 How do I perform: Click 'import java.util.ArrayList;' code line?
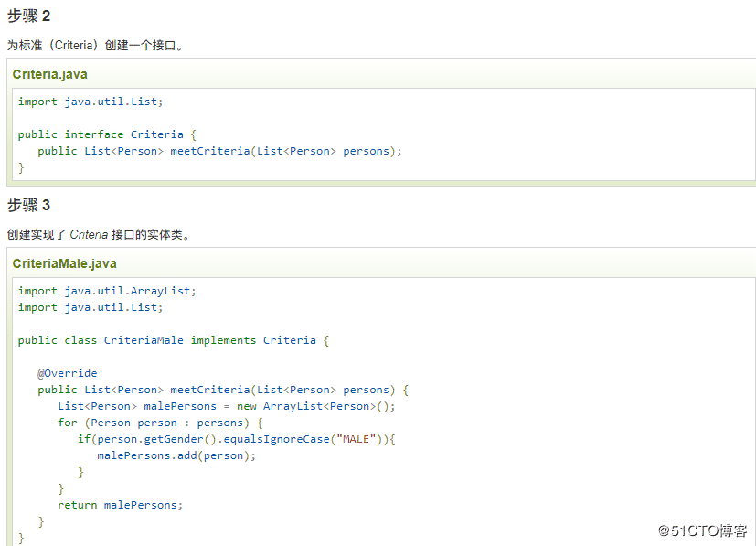tap(107, 291)
